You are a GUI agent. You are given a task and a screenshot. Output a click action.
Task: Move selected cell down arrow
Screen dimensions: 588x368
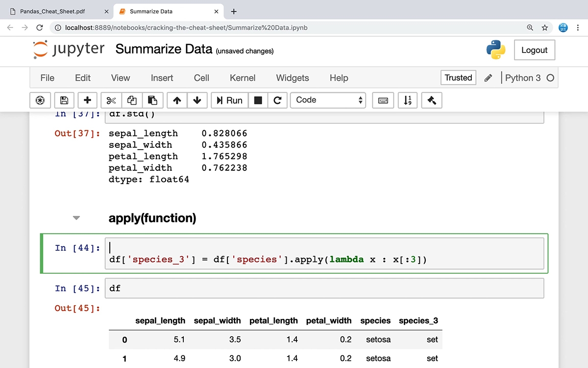coord(197,100)
